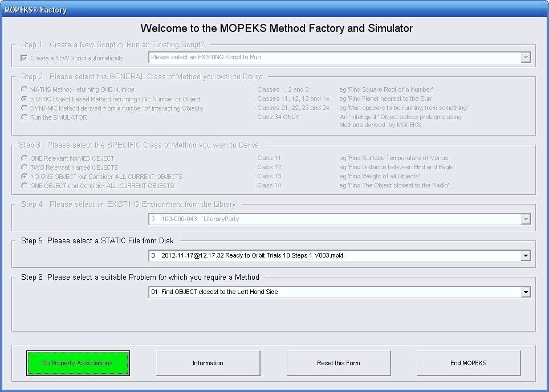Click the Step 5 STATIC File from Disk label

click(x=97, y=240)
